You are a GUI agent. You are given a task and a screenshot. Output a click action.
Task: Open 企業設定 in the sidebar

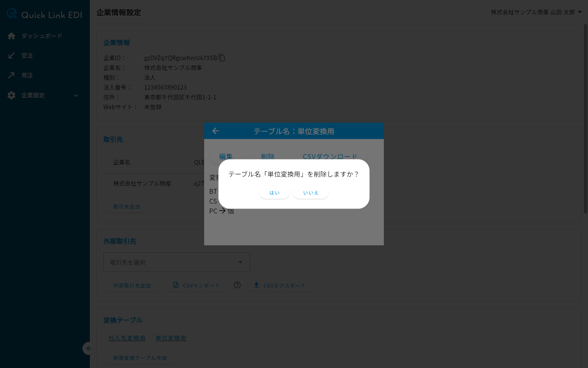45,95
